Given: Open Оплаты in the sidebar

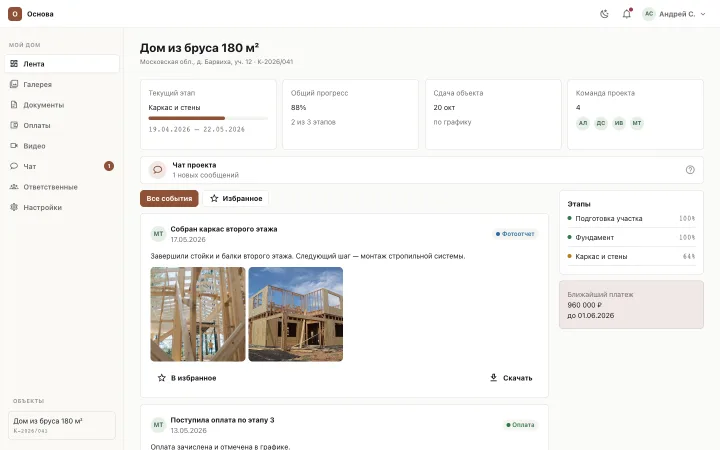Looking at the screenshot, I should [x=62, y=125].
